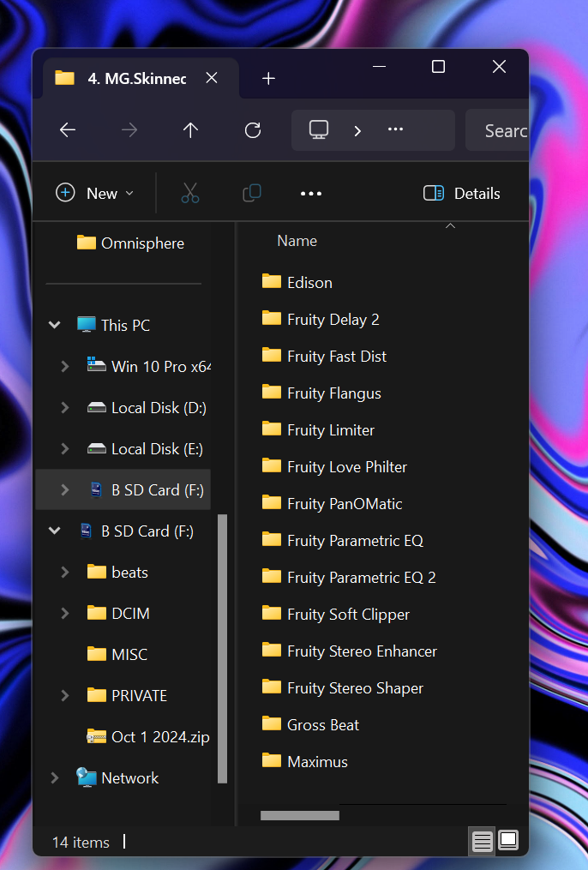Click the Back navigation arrow
This screenshot has height=870, width=588.
(68, 129)
